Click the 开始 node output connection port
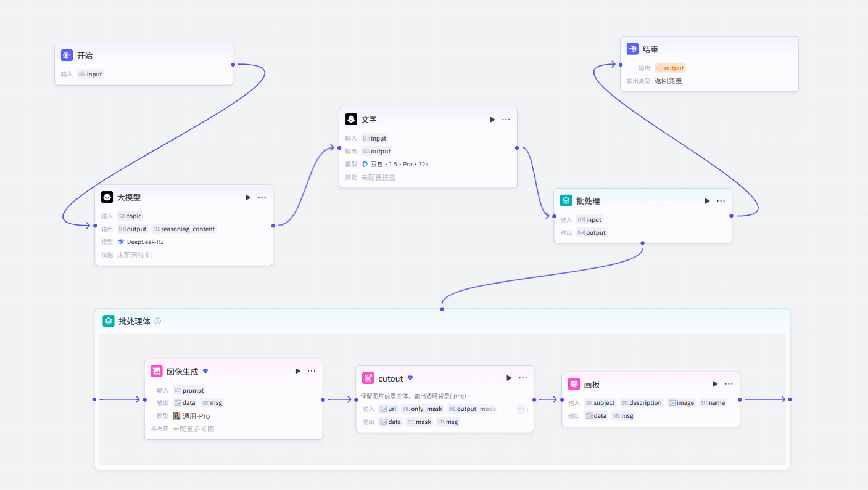The height and width of the screenshot is (490, 868). [x=233, y=64]
